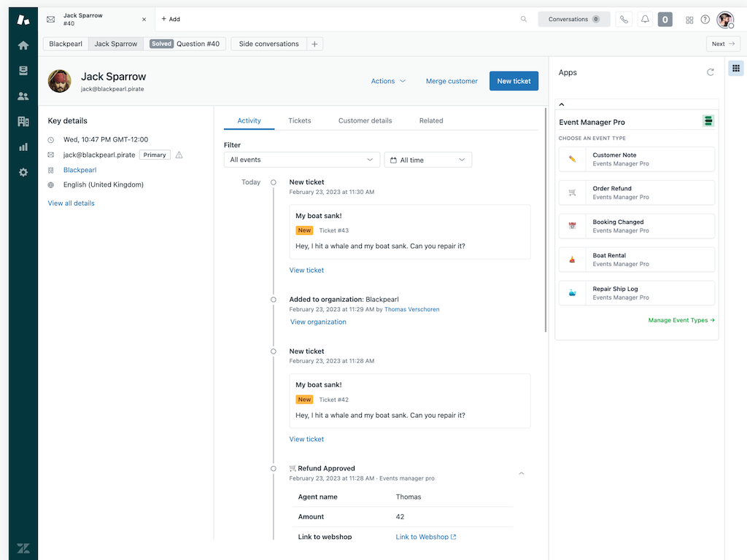Open the help question-mark icon
Viewport: 747px width, 560px height.
pyautogui.click(x=705, y=19)
